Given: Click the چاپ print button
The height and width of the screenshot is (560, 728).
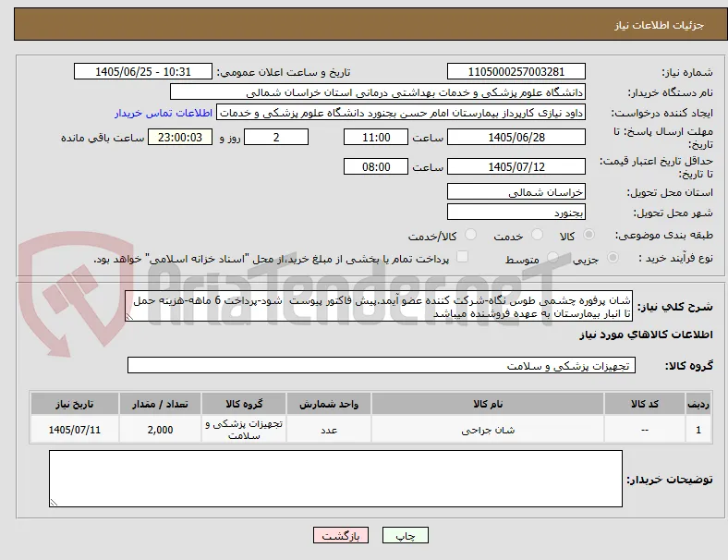Looking at the screenshot, I should 406,535.
